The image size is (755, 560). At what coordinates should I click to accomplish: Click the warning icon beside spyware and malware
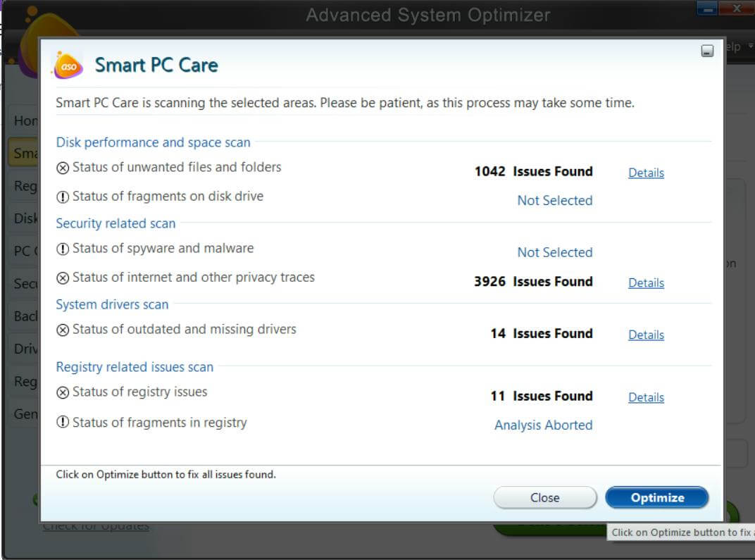(63, 249)
